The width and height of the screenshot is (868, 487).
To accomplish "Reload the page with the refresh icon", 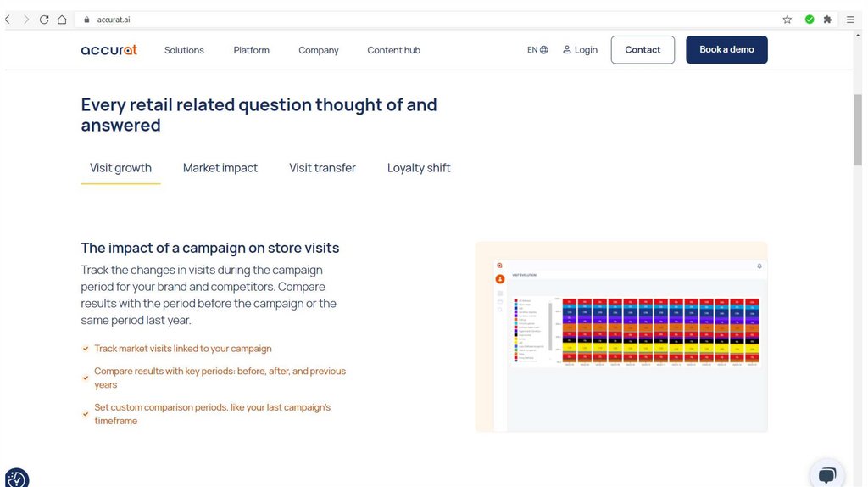I will [44, 20].
